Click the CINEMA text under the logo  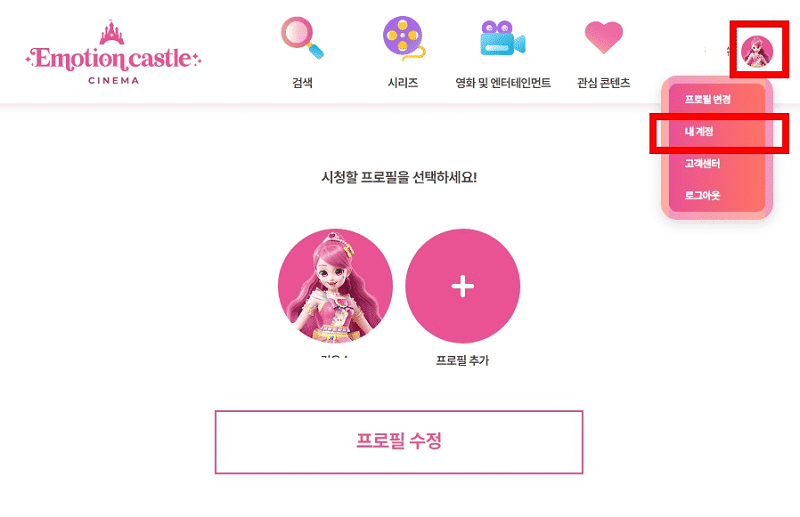(x=113, y=80)
